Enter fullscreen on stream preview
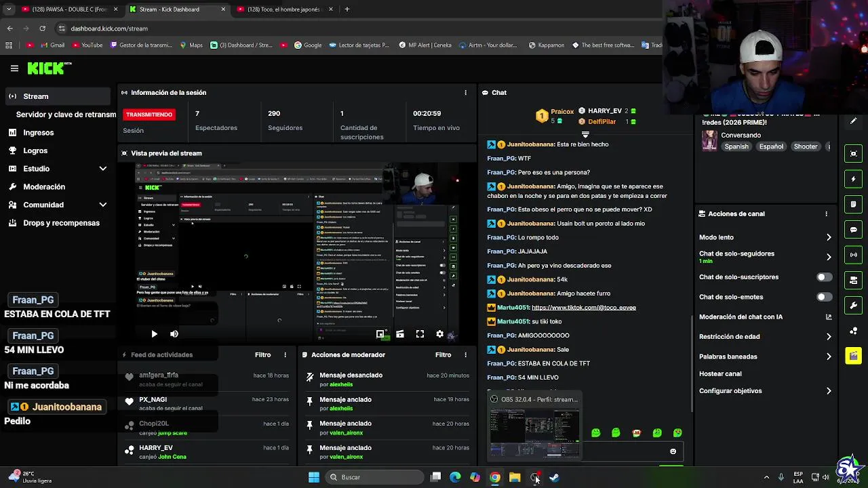868x488 pixels. click(420, 334)
